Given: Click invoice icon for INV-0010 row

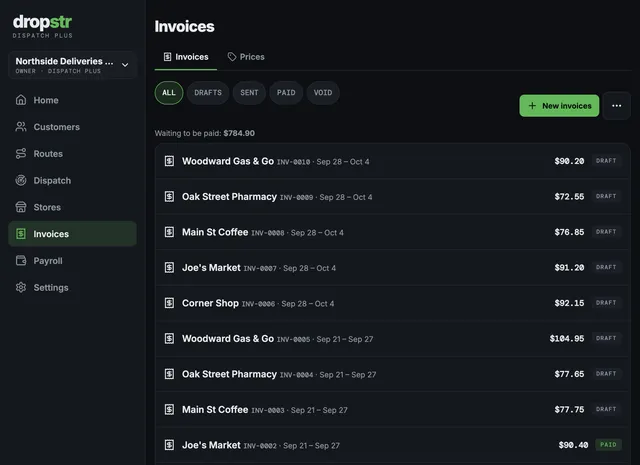Looking at the screenshot, I should pyautogui.click(x=169, y=161).
